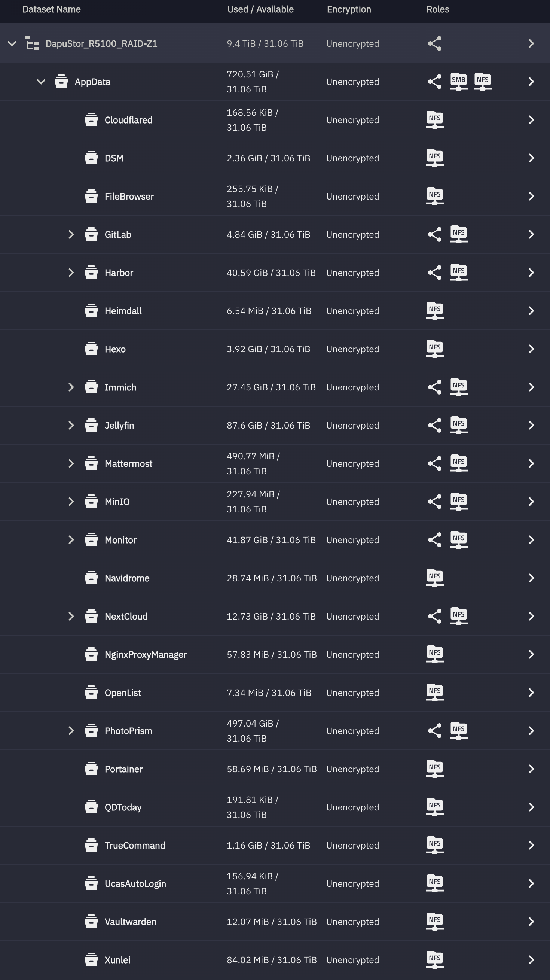Open details arrow for Xunlei row

coord(531,959)
